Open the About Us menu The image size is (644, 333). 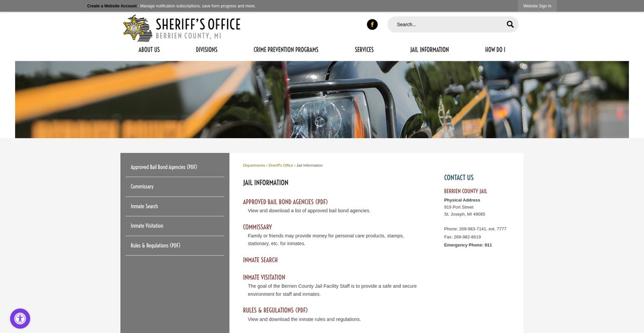point(149,49)
